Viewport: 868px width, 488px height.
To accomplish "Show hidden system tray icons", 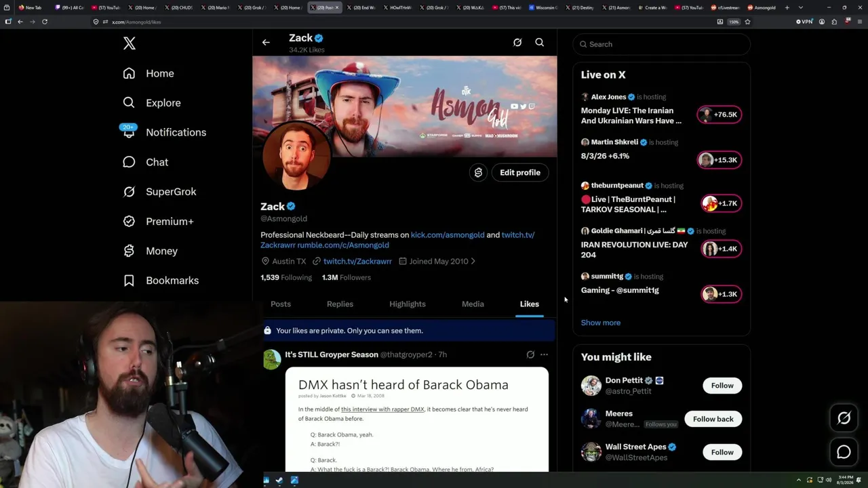I will click(x=799, y=480).
